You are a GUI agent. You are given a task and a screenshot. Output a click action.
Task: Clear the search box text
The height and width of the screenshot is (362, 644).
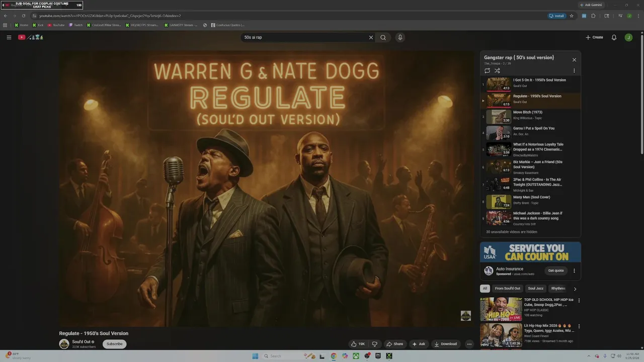[371, 37]
